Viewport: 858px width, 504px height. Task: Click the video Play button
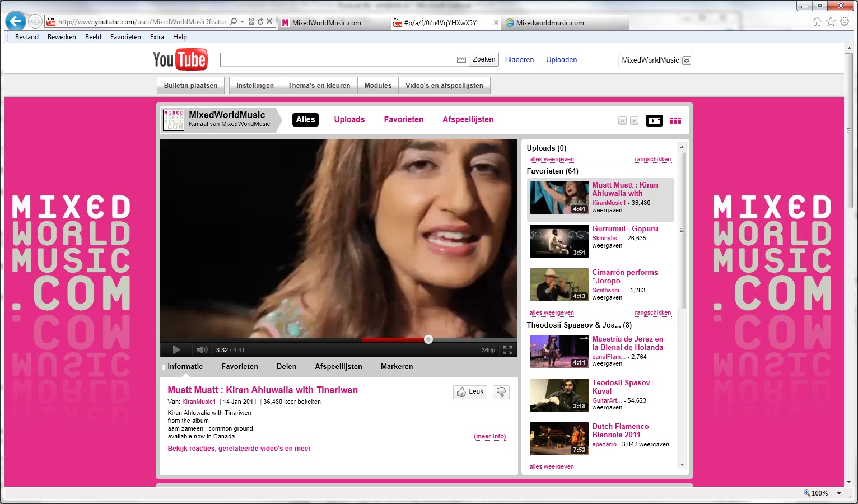176,350
